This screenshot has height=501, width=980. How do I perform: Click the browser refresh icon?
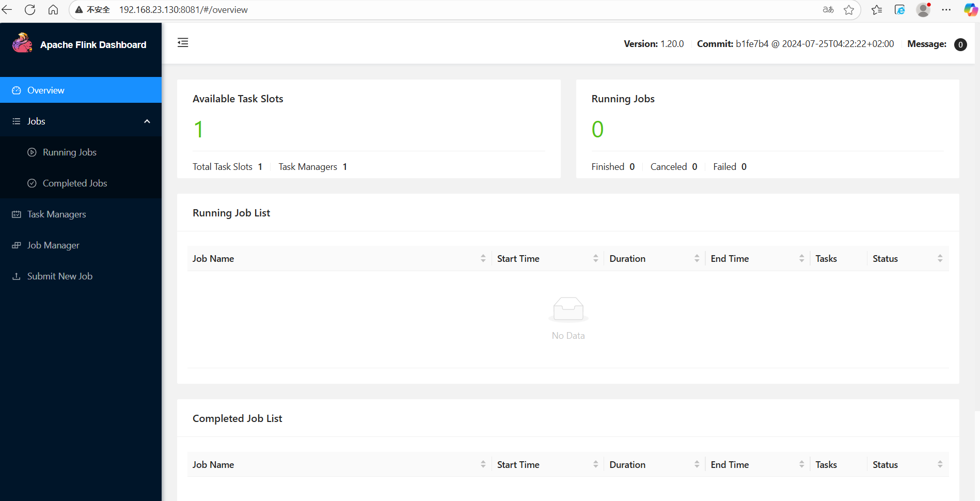pos(30,10)
